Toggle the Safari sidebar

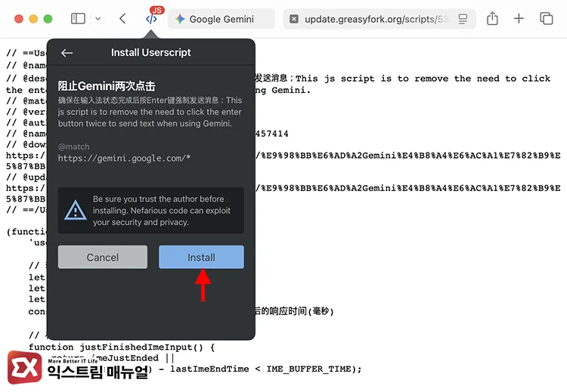(x=78, y=18)
